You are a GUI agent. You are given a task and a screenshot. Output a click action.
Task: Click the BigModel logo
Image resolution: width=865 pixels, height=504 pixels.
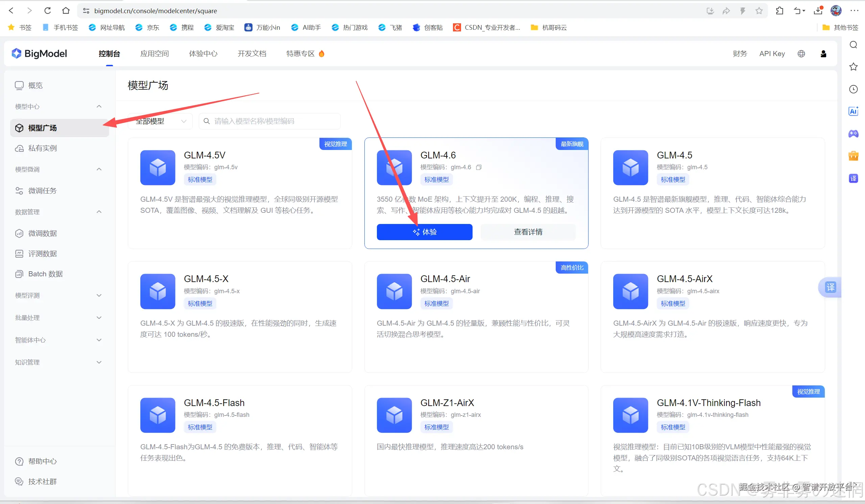(x=39, y=54)
